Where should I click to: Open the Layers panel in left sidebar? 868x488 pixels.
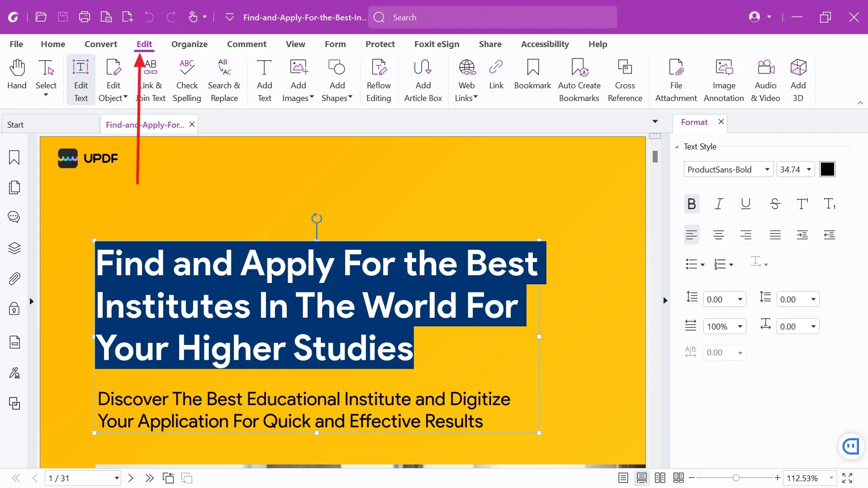(14, 248)
